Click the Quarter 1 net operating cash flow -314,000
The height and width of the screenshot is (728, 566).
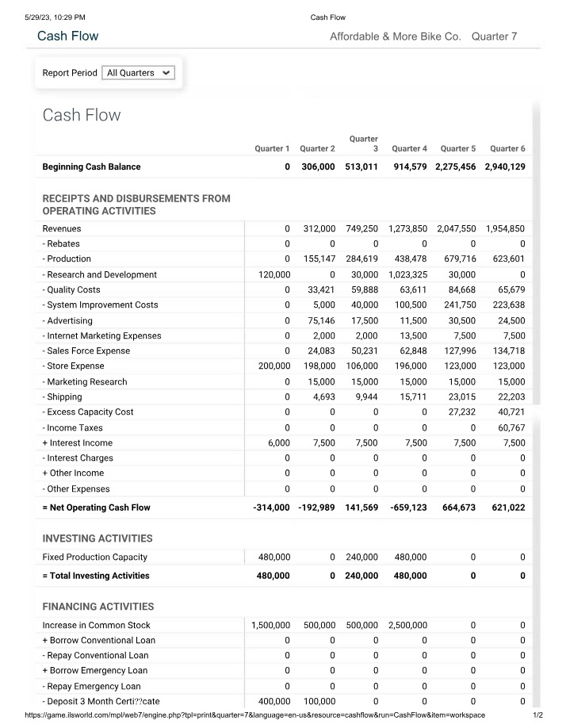point(271,508)
